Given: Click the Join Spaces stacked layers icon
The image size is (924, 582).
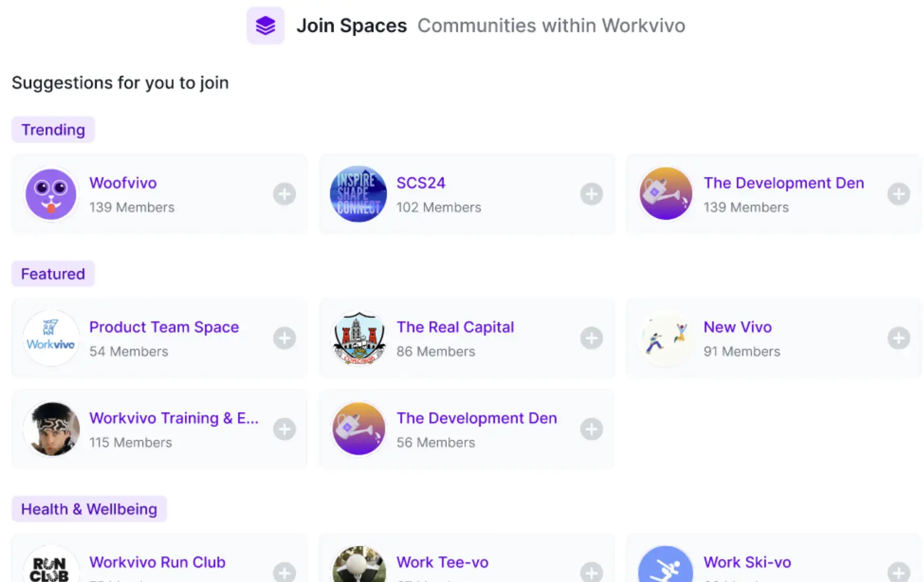Looking at the screenshot, I should click(266, 25).
